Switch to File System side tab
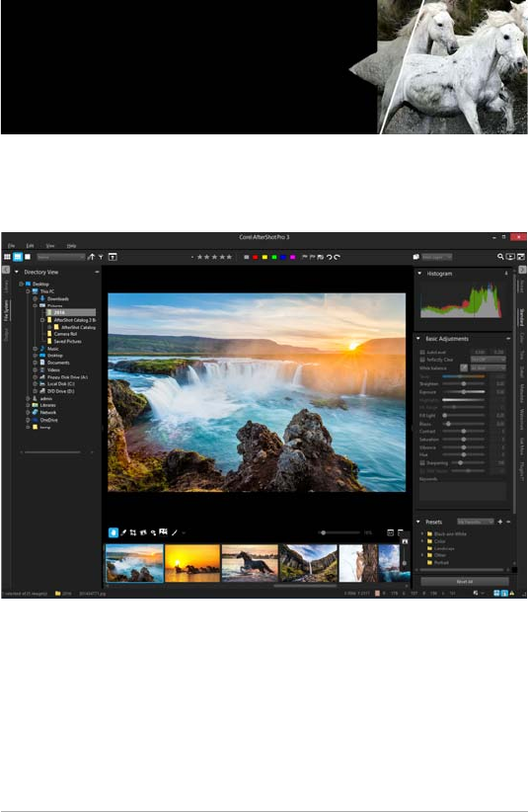 [x=6, y=309]
